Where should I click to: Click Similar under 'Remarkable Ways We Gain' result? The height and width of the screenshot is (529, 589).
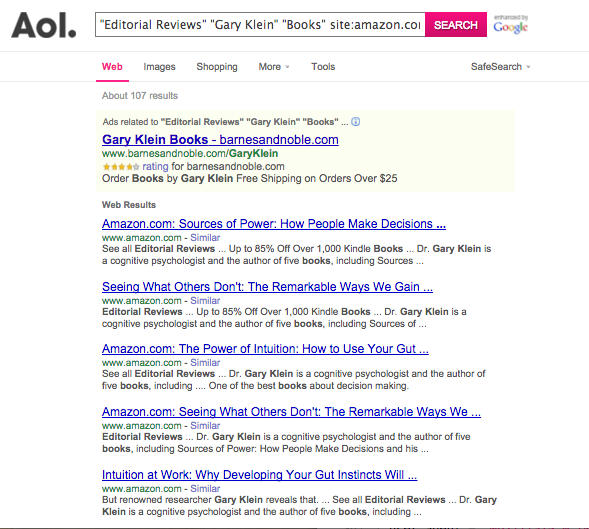(x=205, y=301)
